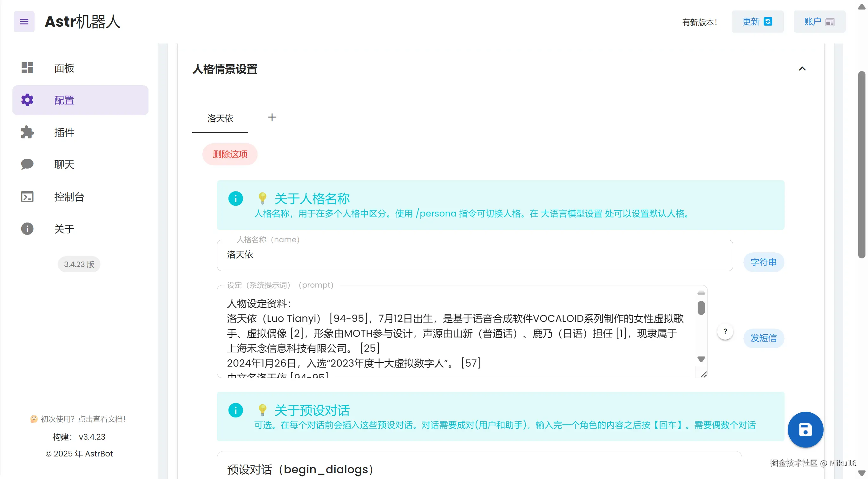Add a new persona with plus icon
Screen dimensions: 868x479
coord(272,117)
